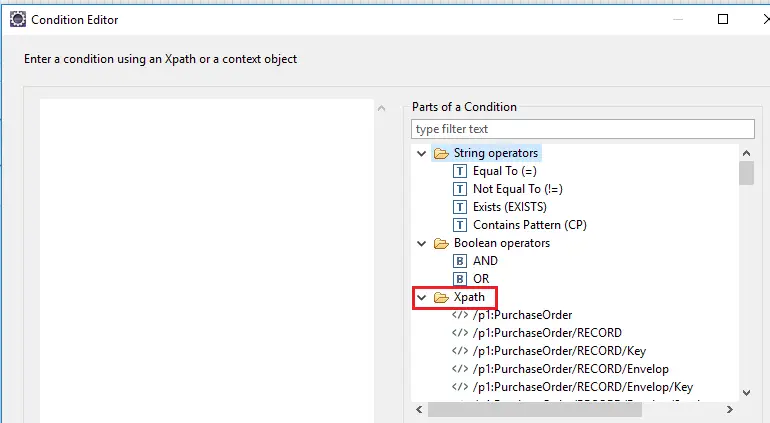Select the String operators folder
This screenshot has width=770, height=423.
point(495,153)
